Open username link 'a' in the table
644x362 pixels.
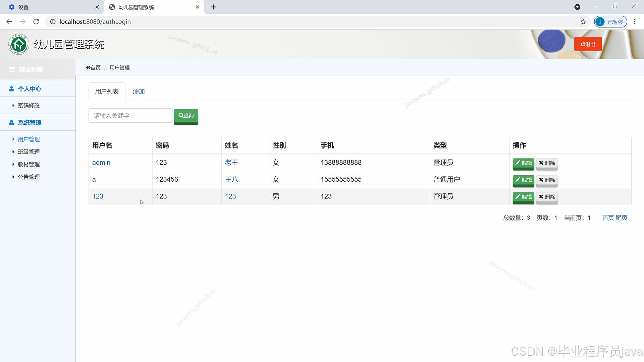pyautogui.click(x=94, y=180)
